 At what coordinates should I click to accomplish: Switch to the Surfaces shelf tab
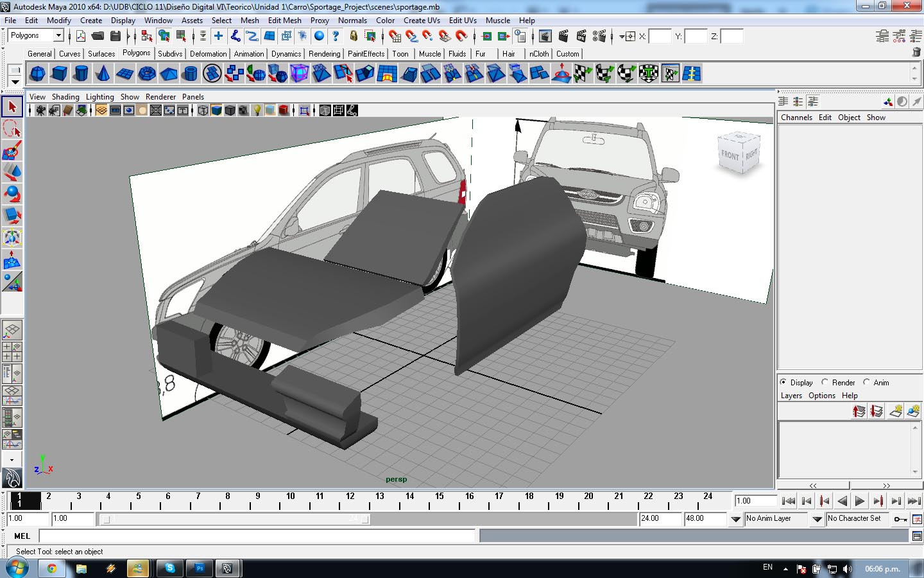pos(101,54)
